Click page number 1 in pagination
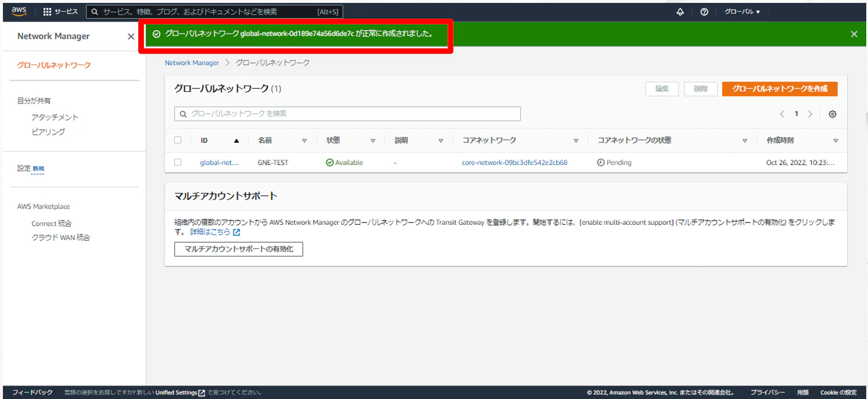The height and width of the screenshot is (399, 868). tap(796, 114)
